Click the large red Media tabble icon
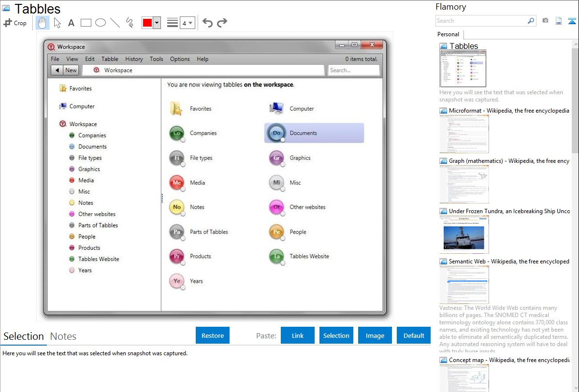The width and height of the screenshot is (579, 392). tap(177, 183)
